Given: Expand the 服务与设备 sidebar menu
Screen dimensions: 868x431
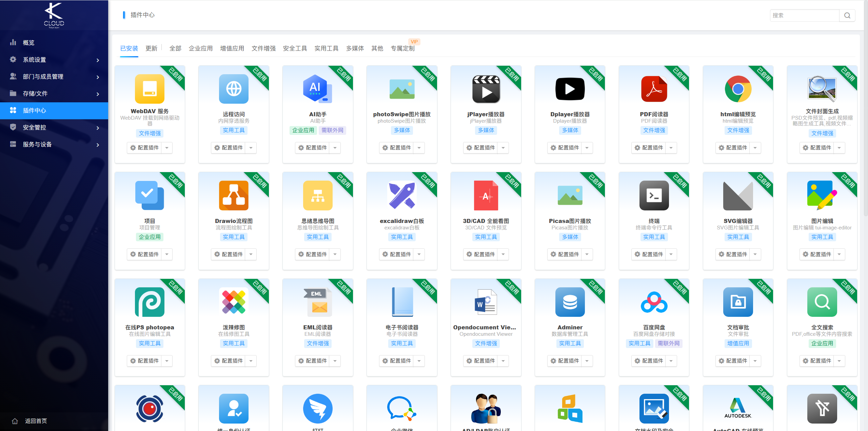Looking at the screenshot, I should [x=54, y=144].
